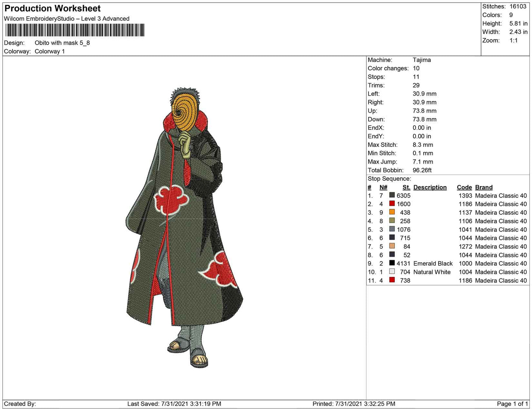Click thread code '1106'

click(x=465, y=221)
